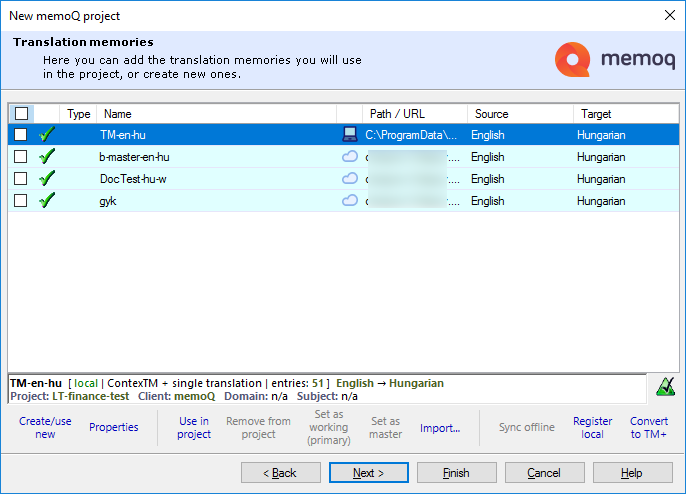Screen dimensions: 686x494
Task: Open Properties of the selected memory
Action: 113,428
